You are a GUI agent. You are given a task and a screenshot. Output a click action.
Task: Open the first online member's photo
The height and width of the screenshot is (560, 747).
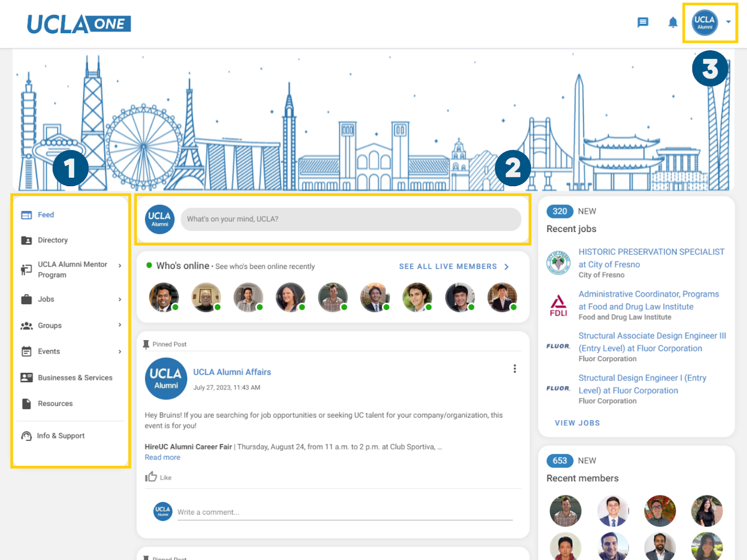pyautogui.click(x=164, y=297)
